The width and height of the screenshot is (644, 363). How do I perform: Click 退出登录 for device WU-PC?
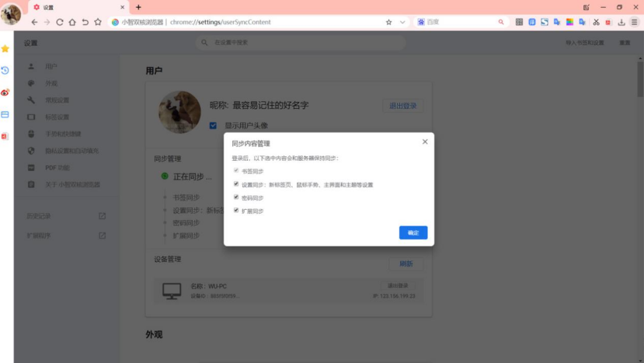(398, 286)
